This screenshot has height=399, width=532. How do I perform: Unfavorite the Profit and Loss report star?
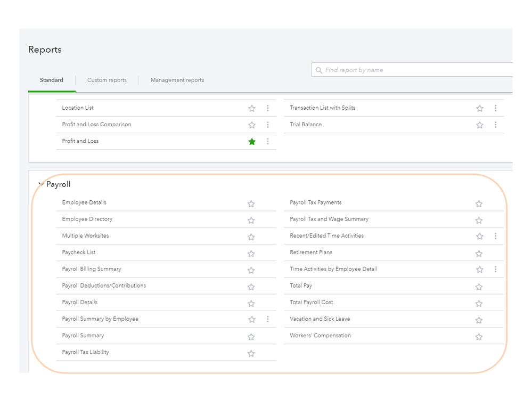(x=252, y=142)
